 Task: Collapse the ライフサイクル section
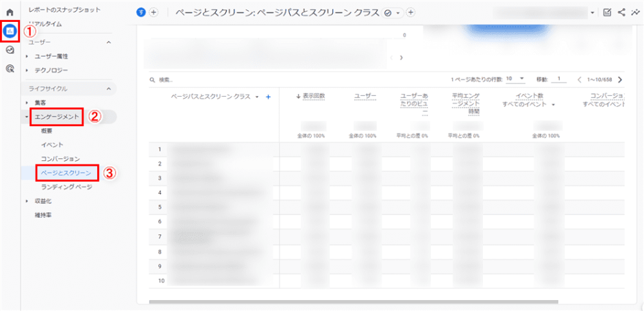point(108,88)
